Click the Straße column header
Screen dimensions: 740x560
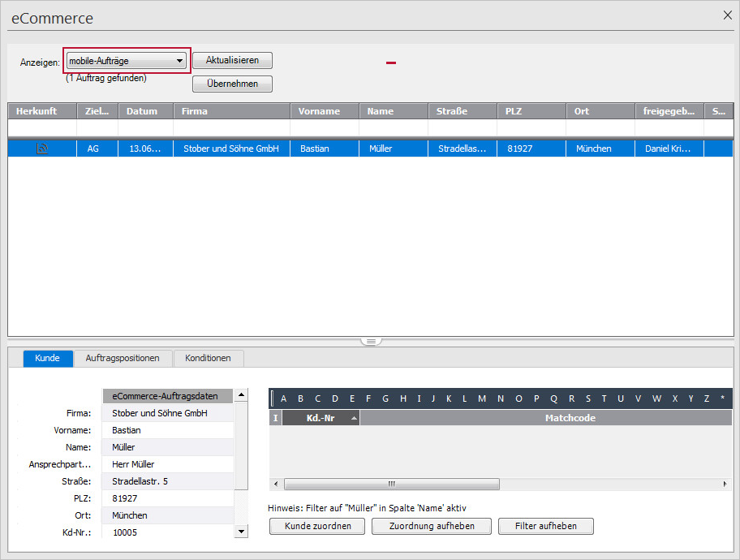pyautogui.click(x=462, y=111)
